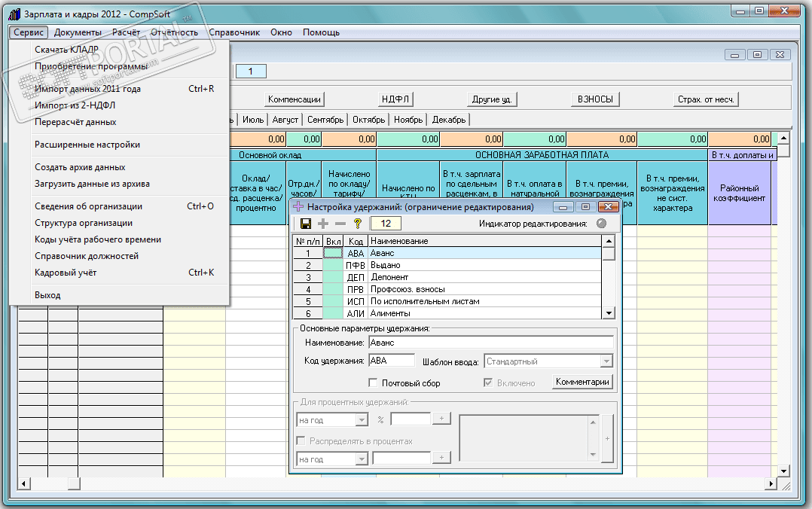This screenshot has height=509, width=812.
Task: Switch to the Декабрь month tab
Action: click(449, 120)
